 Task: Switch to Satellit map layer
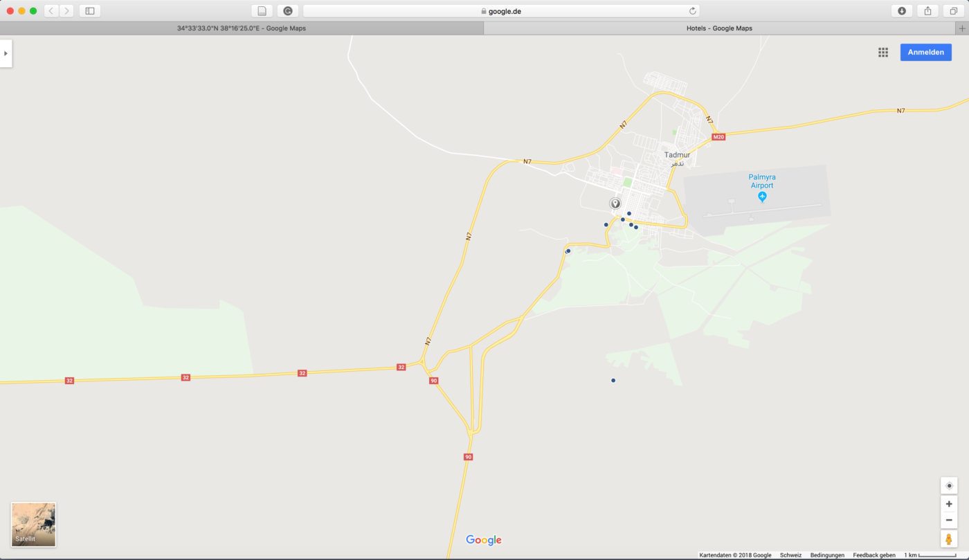tap(33, 525)
